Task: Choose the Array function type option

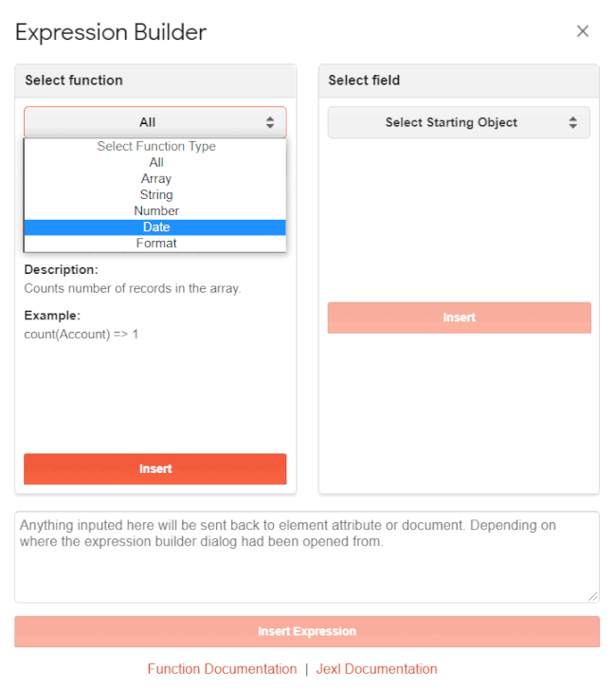Action: [155, 178]
